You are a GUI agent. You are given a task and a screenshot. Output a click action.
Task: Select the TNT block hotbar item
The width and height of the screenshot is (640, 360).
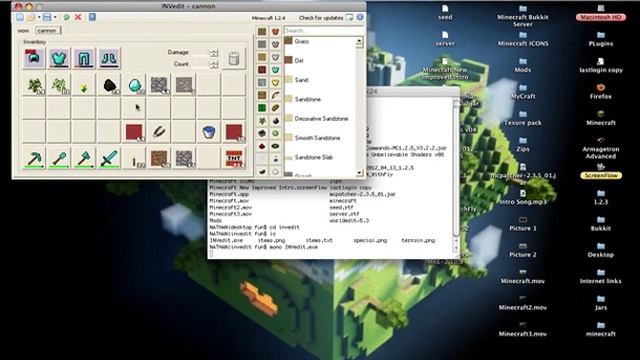[x=234, y=158]
